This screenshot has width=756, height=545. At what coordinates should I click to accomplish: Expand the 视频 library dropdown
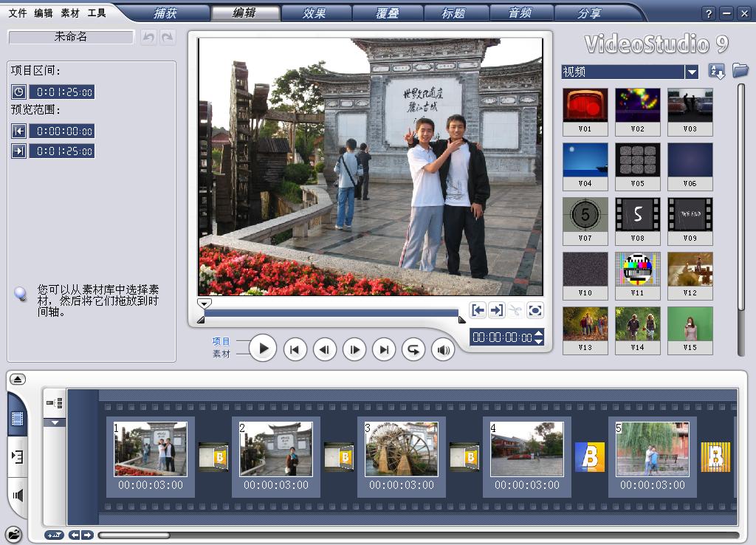pyautogui.click(x=692, y=72)
